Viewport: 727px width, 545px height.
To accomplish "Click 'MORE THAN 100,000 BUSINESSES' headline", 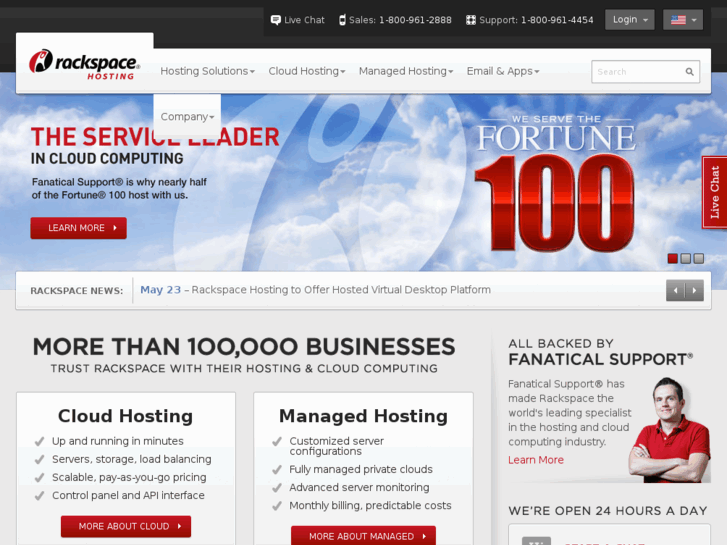I will point(244,347).
